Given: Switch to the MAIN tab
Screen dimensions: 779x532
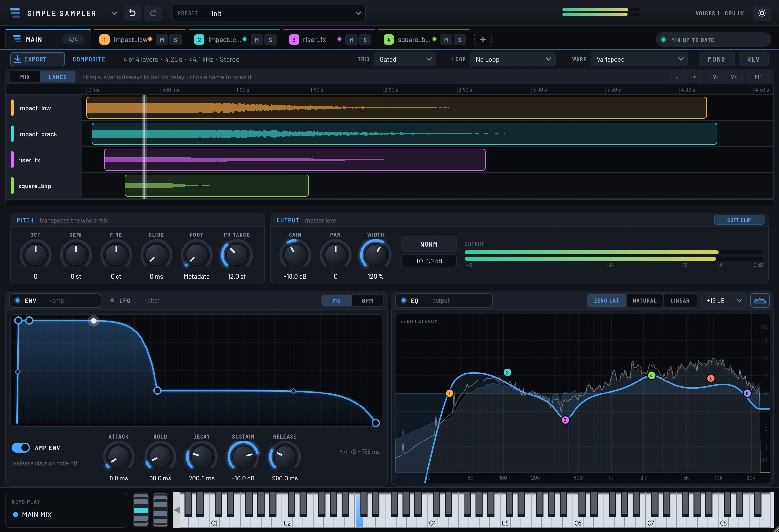Looking at the screenshot, I should (48, 40).
